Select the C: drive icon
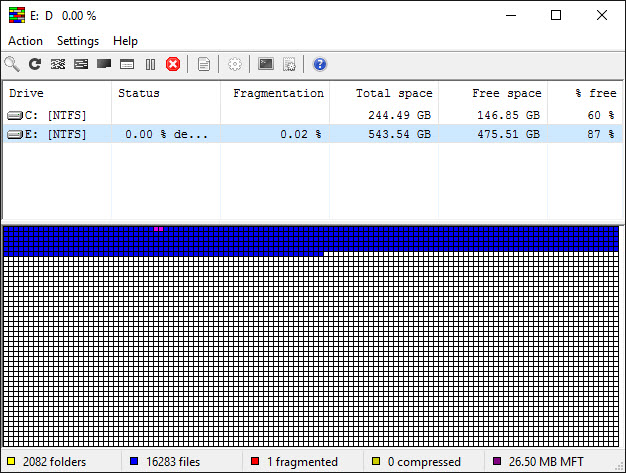Image resolution: width=626 pixels, height=473 pixels. click(x=15, y=116)
